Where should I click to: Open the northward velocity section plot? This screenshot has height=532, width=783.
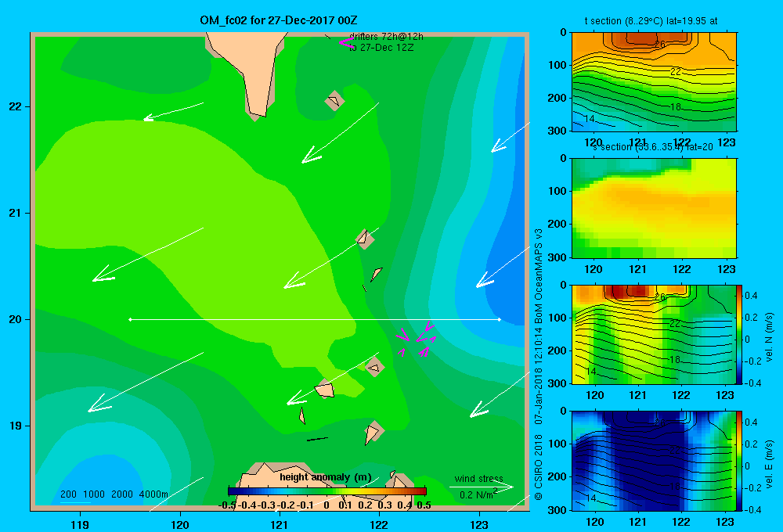[654, 334]
